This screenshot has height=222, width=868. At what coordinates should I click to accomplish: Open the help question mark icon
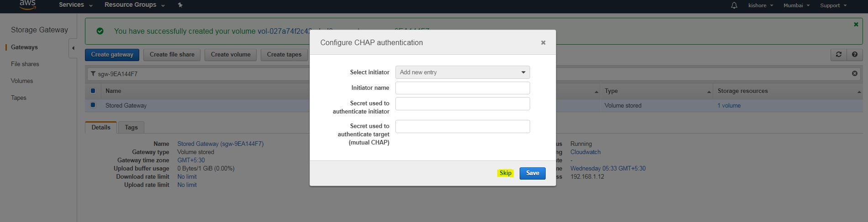pyautogui.click(x=854, y=55)
